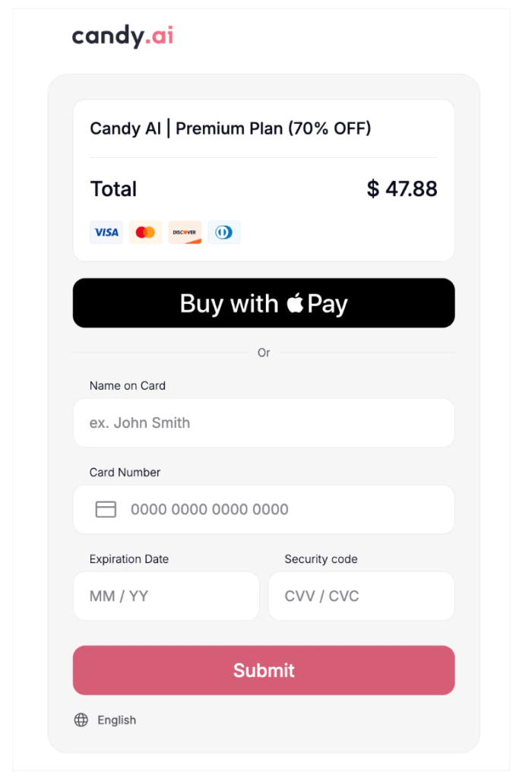Buy with Apple Pay
Image resolution: width=532 pixels, height=778 pixels.
[263, 303]
